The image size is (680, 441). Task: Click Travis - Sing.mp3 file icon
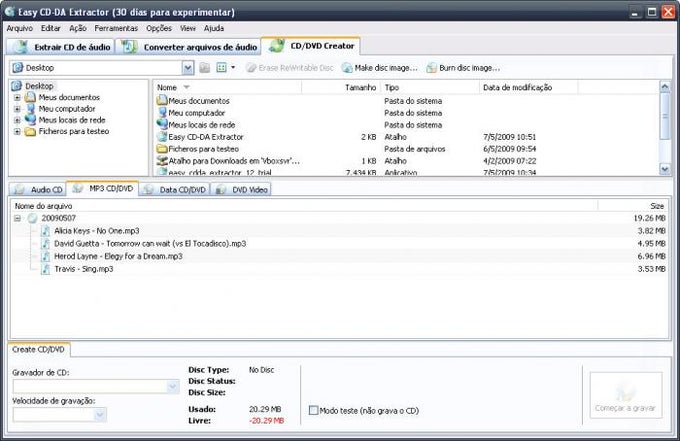point(46,269)
